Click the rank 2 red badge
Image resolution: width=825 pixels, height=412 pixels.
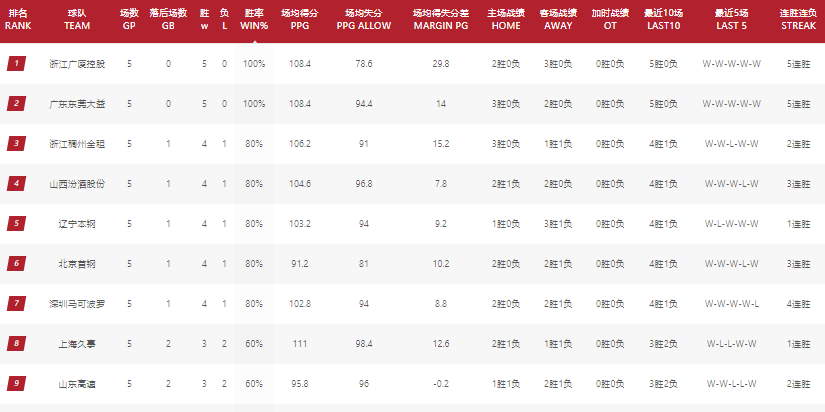click(x=16, y=104)
